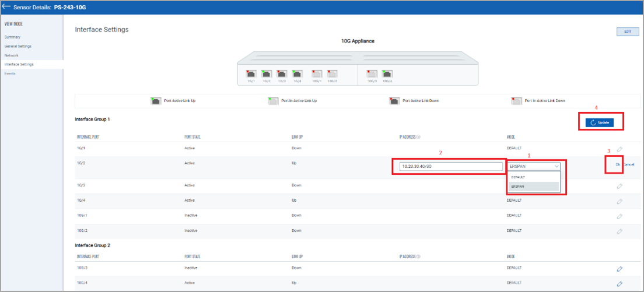Click the 1G/2 port icon on appliance
644x292 pixels.
(x=267, y=74)
